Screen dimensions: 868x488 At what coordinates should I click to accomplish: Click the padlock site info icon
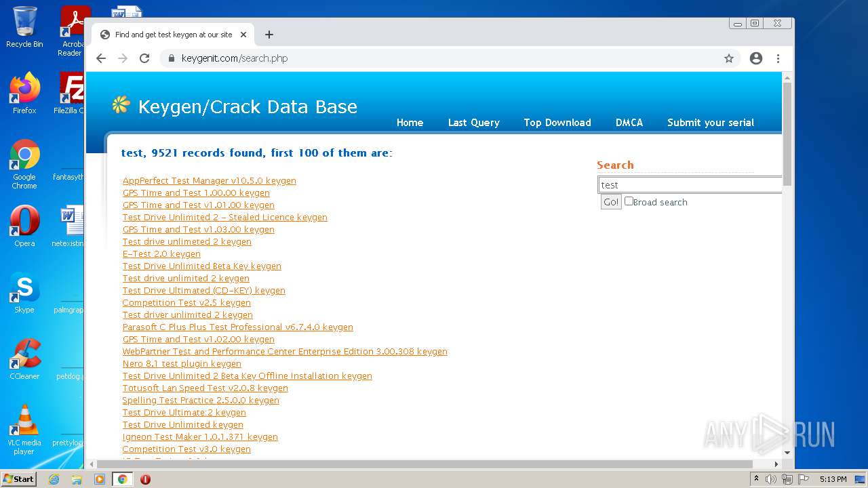[x=172, y=58]
